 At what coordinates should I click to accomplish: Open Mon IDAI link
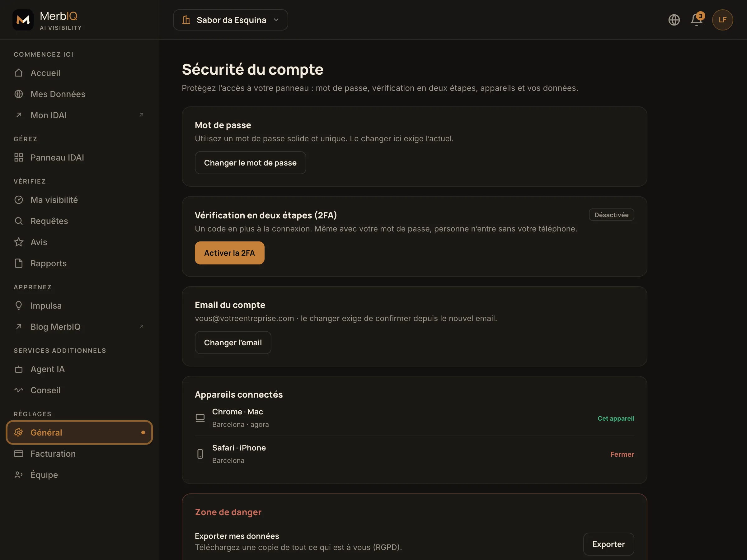point(79,115)
